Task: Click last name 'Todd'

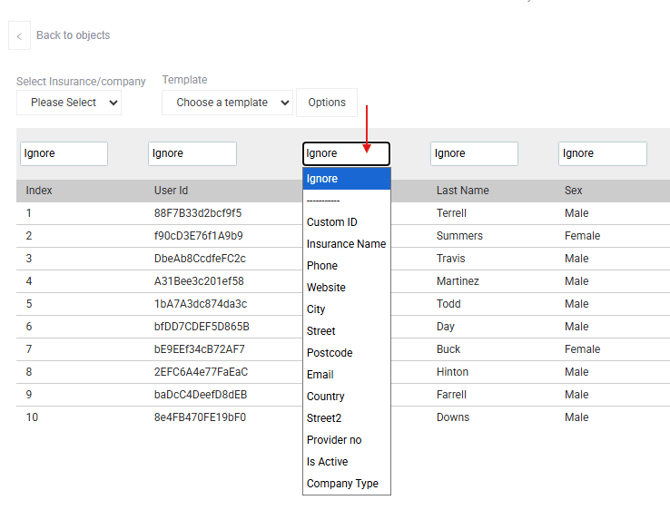Action: coord(448,304)
